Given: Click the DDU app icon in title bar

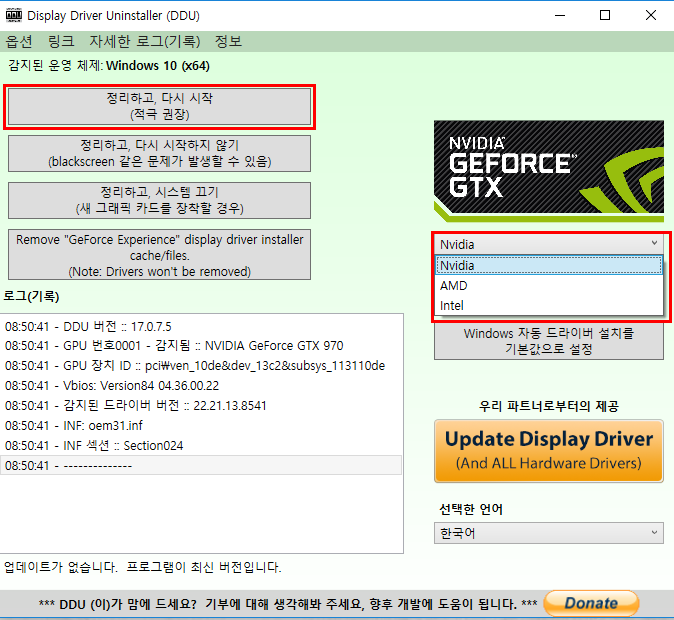Looking at the screenshot, I should tap(13, 15).
